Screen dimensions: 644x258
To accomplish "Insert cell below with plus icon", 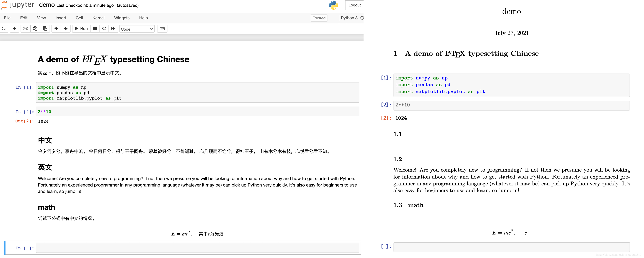I will pyautogui.click(x=14, y=29).
